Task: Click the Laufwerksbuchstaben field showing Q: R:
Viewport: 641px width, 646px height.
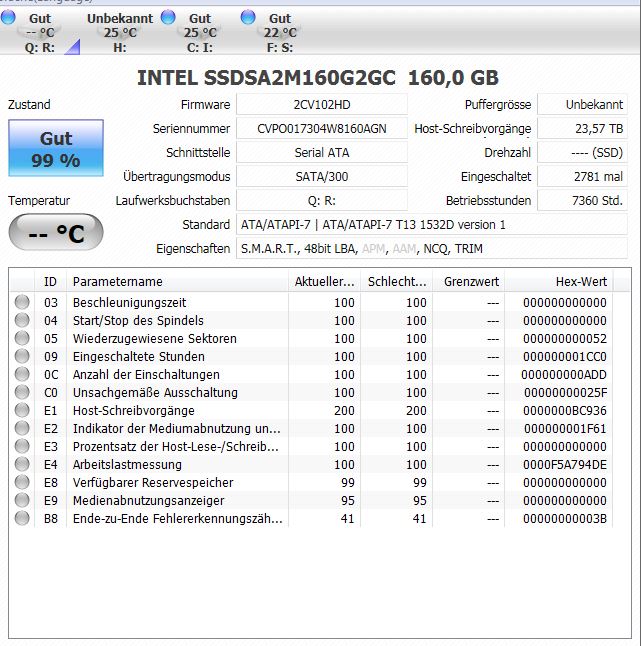Action: [322, 201]
